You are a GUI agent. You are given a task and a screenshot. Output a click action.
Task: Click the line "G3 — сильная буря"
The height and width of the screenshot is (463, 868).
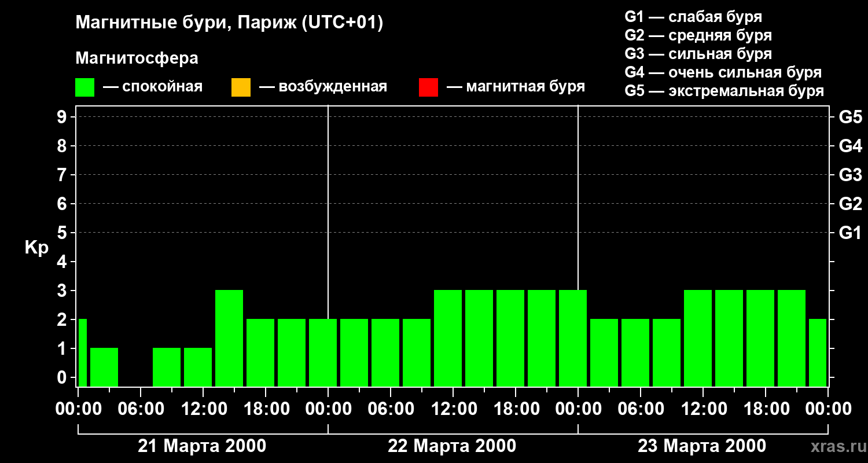[x=698, y=54]
